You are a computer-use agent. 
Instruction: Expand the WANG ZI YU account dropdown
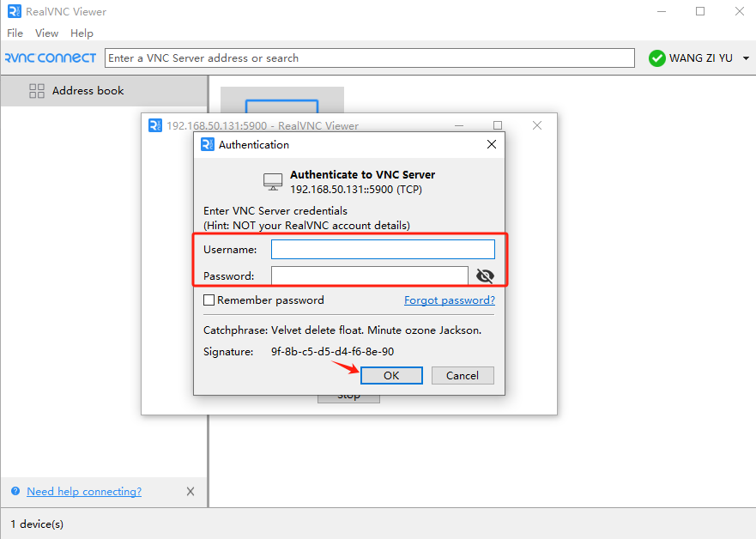pos(746,58)
